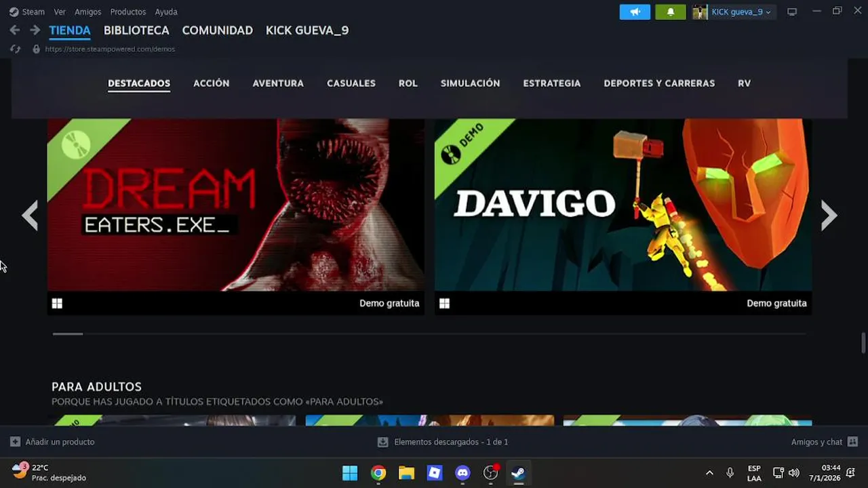
Task: Open Windows notification center icon
Action: click(x=850, y=473)
